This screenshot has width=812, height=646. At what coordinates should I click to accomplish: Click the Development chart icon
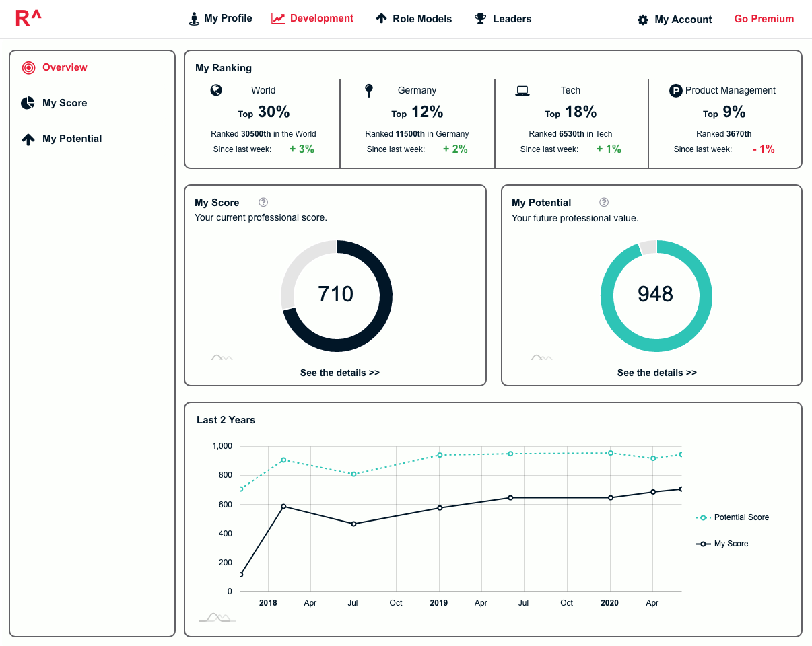(278, 19)
